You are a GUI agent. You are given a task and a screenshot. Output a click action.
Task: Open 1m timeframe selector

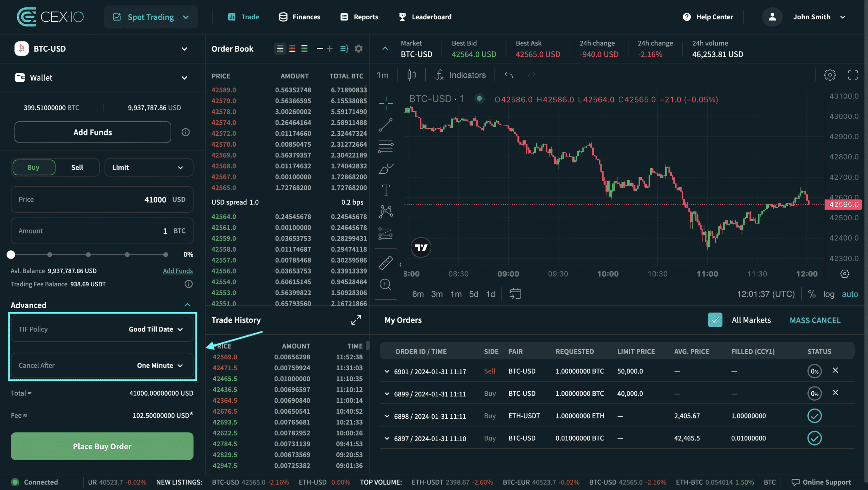coord(382,75)
